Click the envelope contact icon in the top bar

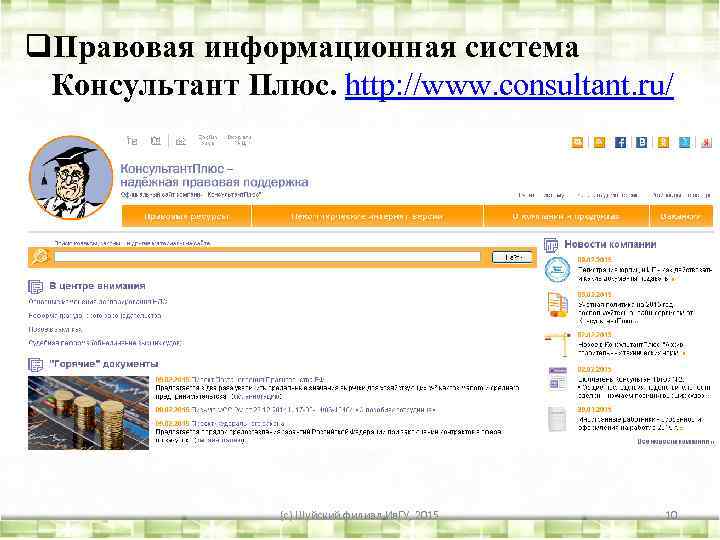156,141
